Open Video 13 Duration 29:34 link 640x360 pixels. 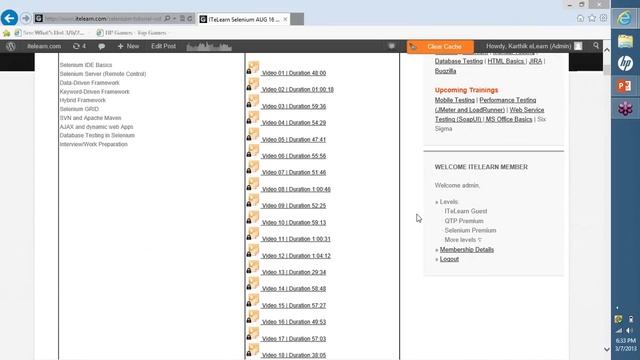(x=293, y=272)
